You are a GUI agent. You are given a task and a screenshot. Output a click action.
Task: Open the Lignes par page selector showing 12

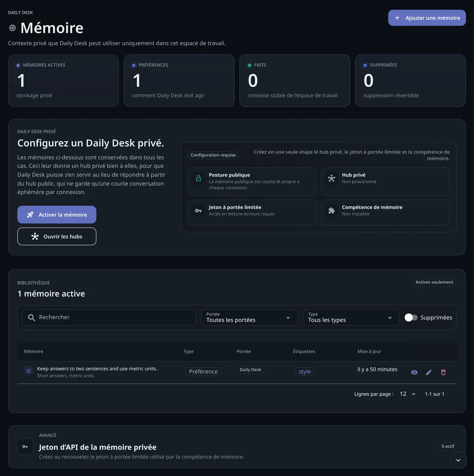tap(407, 394)
